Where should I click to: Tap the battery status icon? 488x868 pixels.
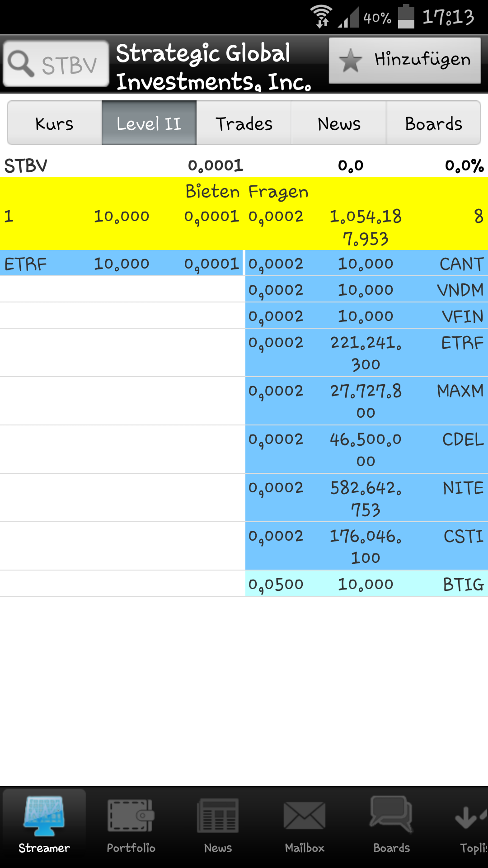(406, 17)
